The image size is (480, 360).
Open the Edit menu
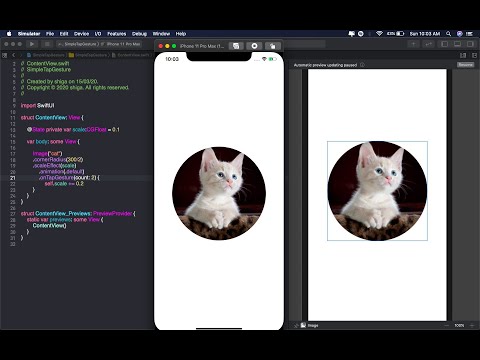[x=64, y=34]
